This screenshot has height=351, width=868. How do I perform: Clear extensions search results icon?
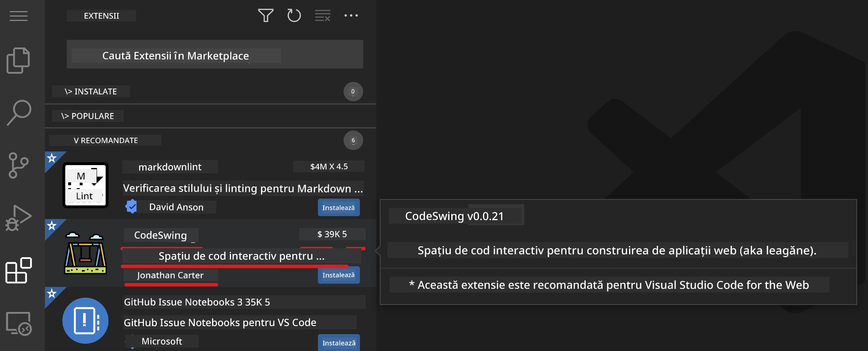323,15
